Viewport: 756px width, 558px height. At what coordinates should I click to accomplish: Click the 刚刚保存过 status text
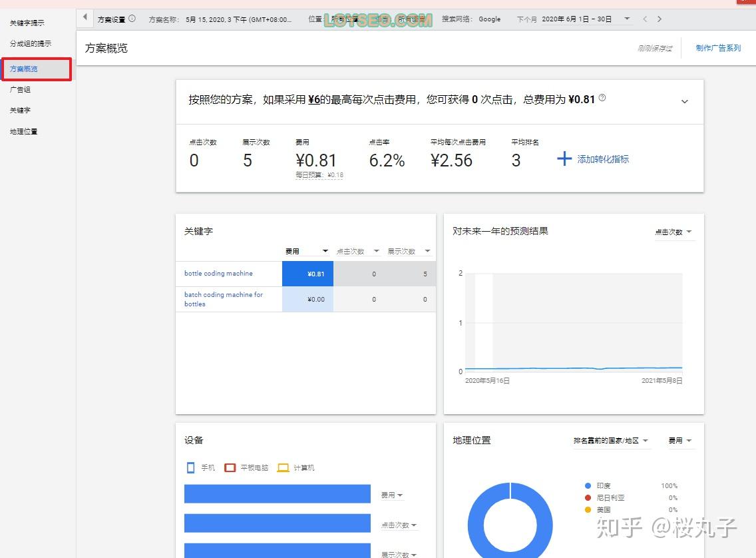pyautogui.click(x=654, y=48)
